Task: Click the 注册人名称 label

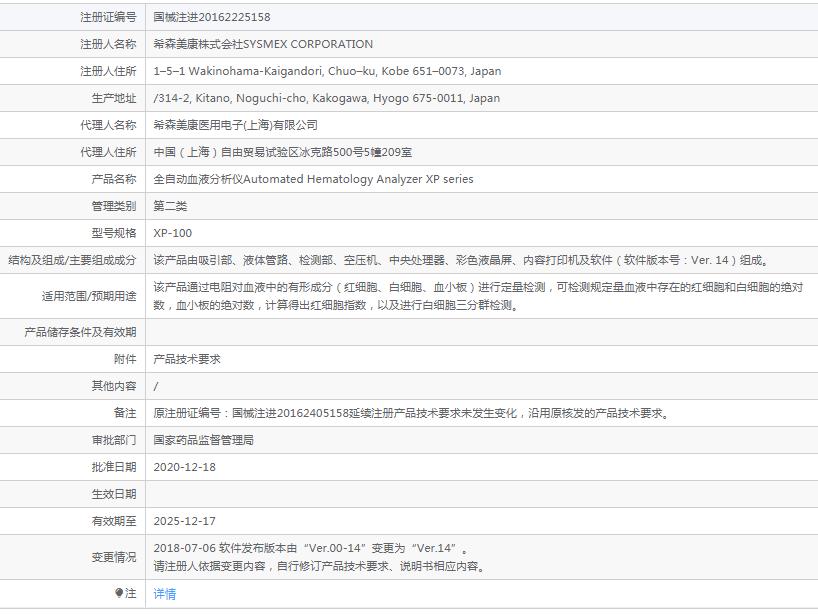Action: click(108, 44)
